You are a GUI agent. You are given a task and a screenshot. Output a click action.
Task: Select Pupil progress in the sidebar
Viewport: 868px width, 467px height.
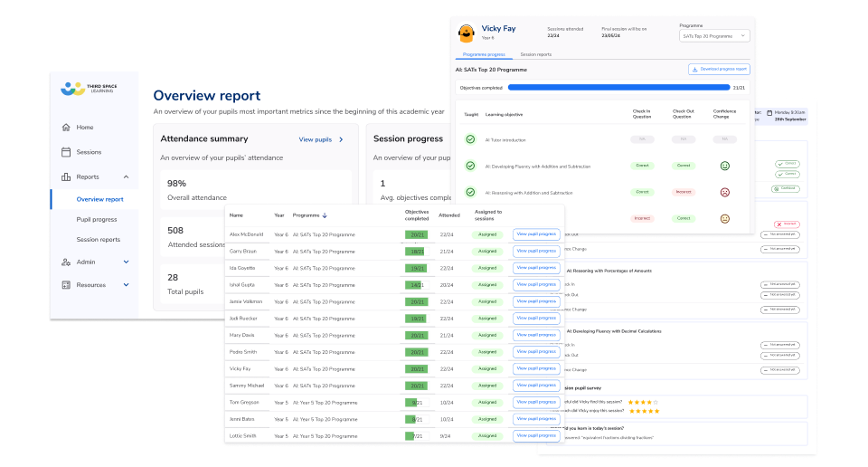97,219
